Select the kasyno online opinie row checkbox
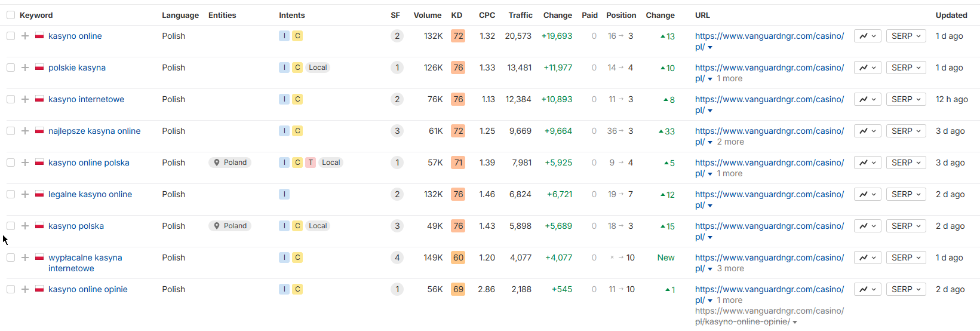The width and height of the screenshot is (980, 331). (x=11, y=289)
